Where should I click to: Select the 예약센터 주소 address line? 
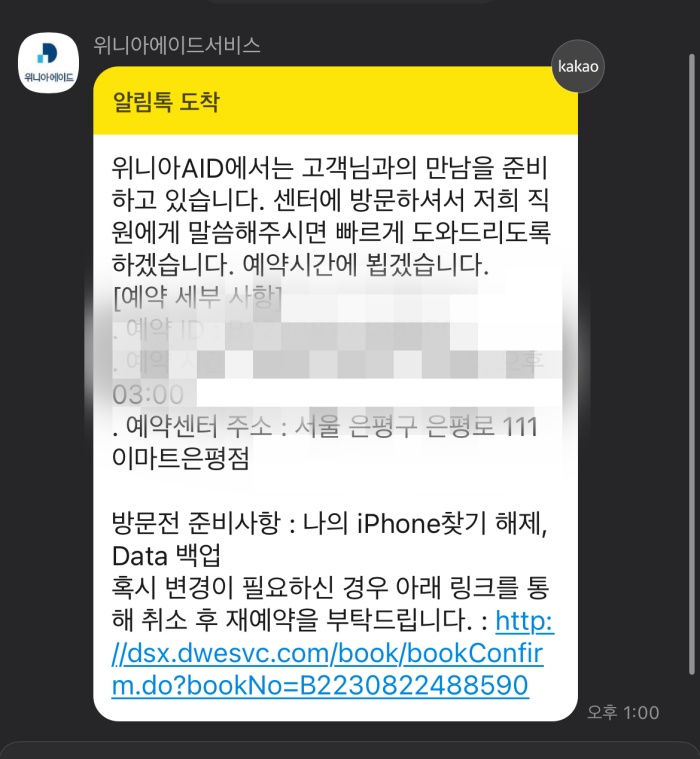pos(325,426)
